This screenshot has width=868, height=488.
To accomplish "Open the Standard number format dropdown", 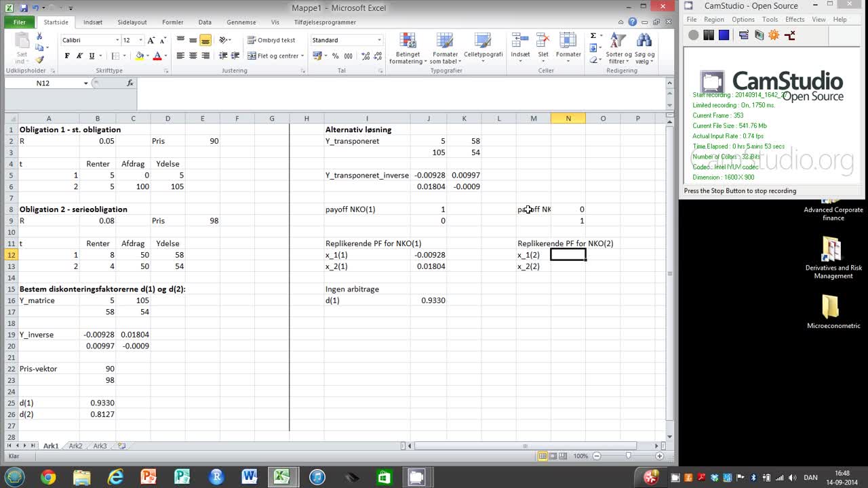I will [x=378, y=40].
